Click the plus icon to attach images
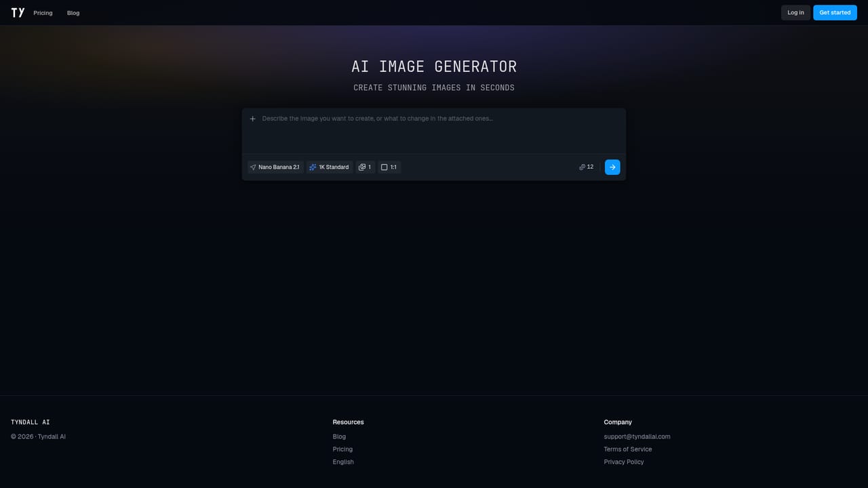 click(253, 119)
